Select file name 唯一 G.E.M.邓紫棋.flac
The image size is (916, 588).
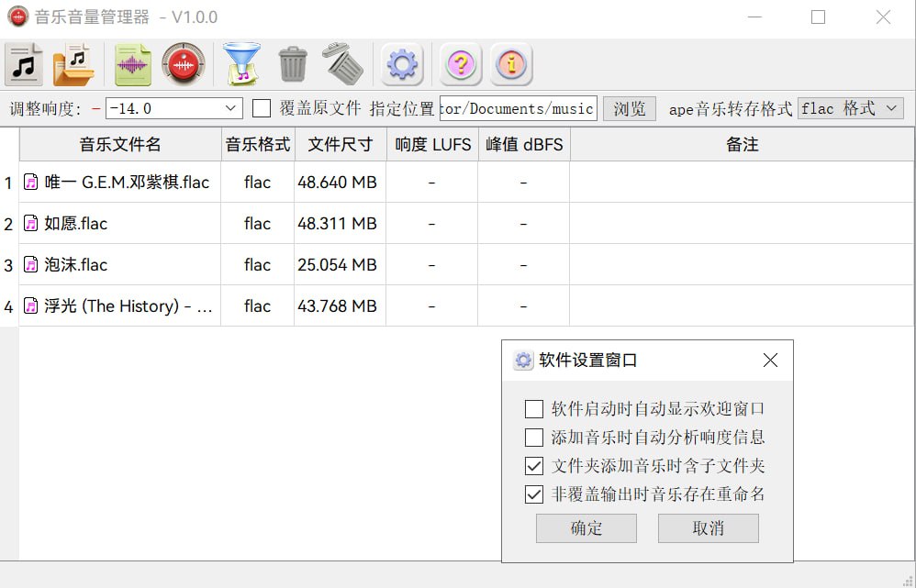coord(127,183)
